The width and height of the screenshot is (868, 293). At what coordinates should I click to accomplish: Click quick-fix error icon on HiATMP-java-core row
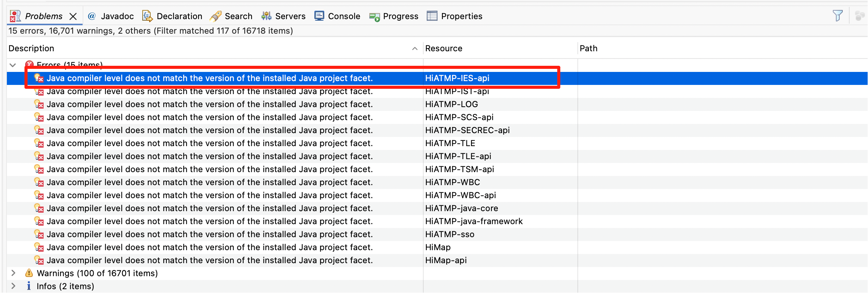coord(39,208)
